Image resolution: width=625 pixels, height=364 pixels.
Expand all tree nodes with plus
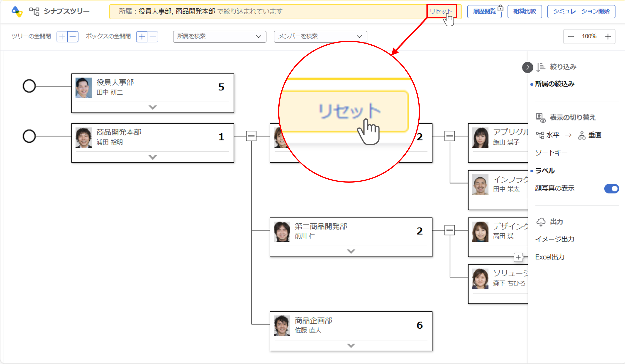[62, 37]
